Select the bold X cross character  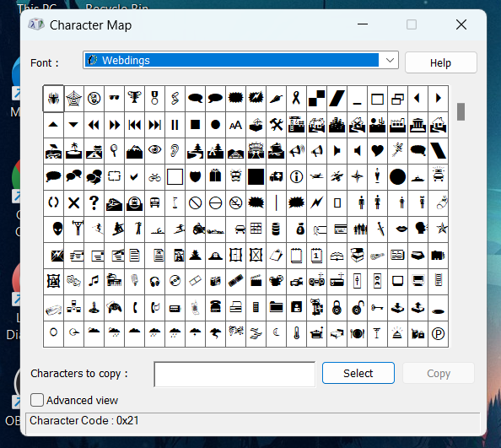pos(74,203)
